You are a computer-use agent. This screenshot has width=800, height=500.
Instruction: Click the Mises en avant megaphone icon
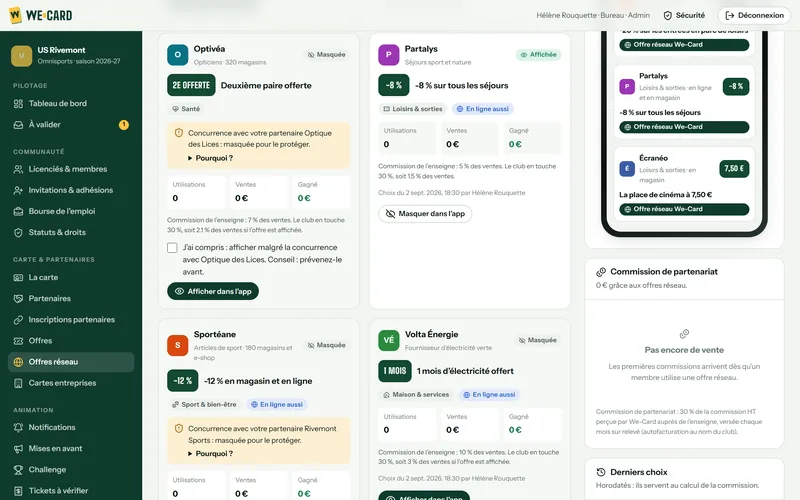(18, 448)
